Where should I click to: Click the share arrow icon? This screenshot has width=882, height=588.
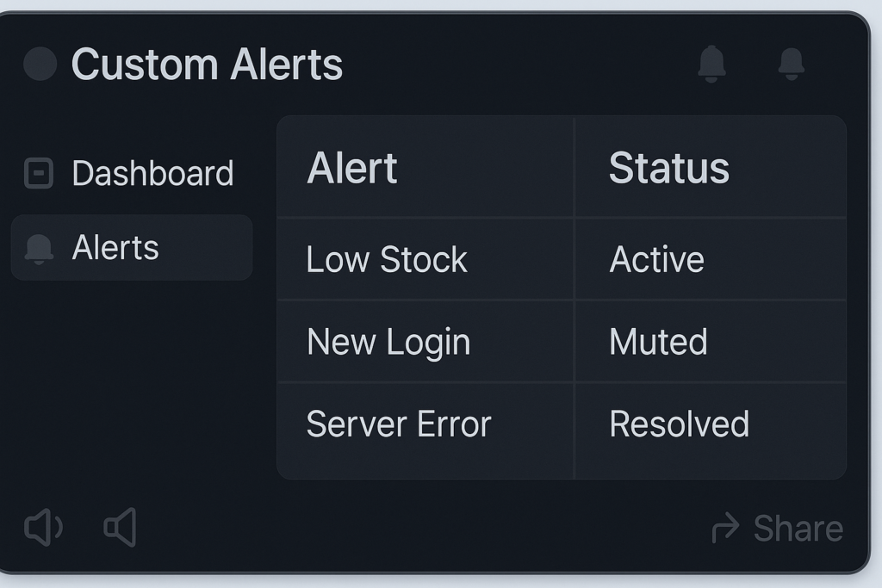tap(725, 528)
